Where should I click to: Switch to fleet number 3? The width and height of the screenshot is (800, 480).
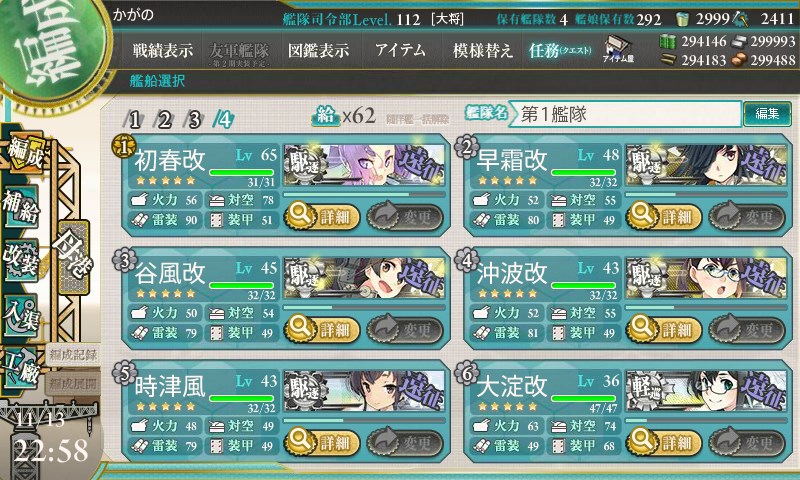tap(194, 120)
